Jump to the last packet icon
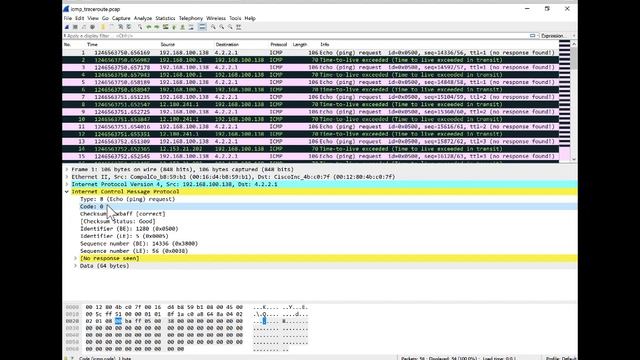Screen dimensions: 640x360 (182, 27)
